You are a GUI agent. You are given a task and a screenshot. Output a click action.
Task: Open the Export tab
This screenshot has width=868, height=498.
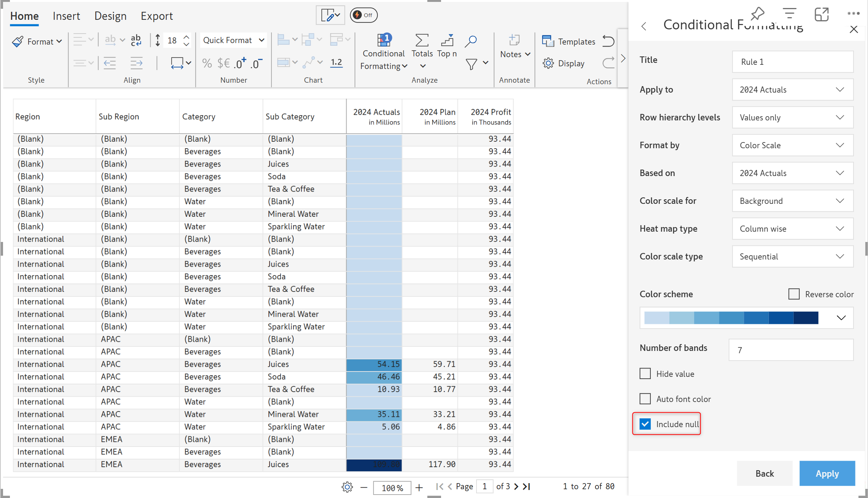pos(157,16)
